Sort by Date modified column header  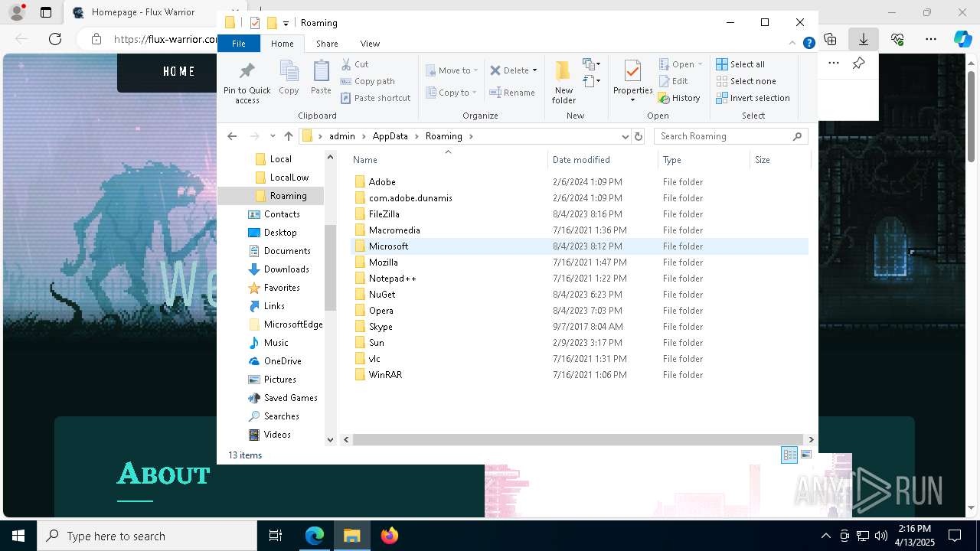[x=603, y=160]
